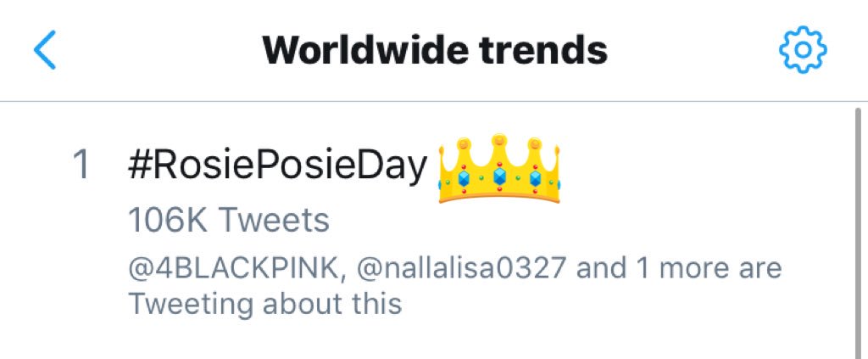868x359 pixels.
Task: Click the word "Tweets" under hashtag
Action: 274,221
